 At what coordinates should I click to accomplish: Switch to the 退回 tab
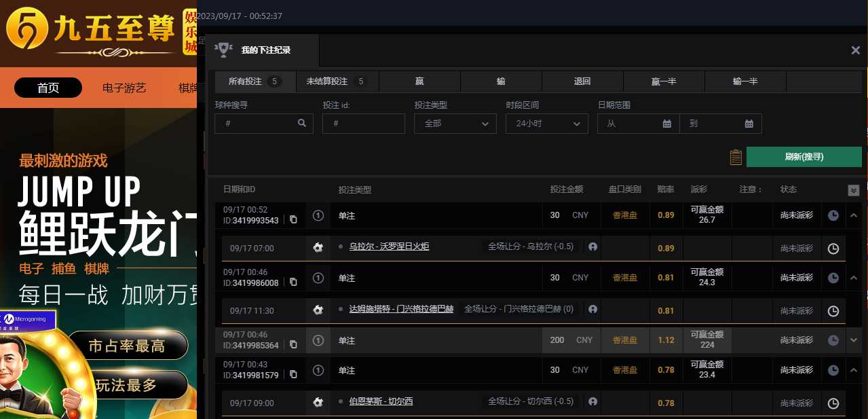pos(582,81)
